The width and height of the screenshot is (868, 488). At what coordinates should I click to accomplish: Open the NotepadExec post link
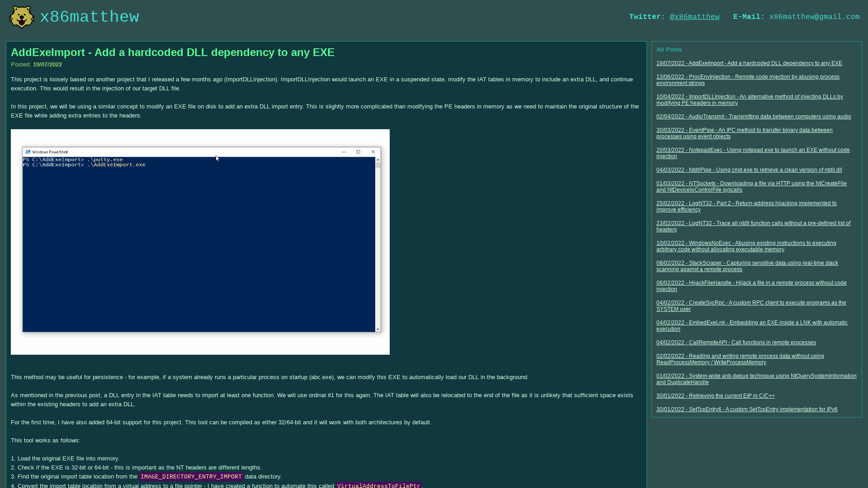click(753, 153)
